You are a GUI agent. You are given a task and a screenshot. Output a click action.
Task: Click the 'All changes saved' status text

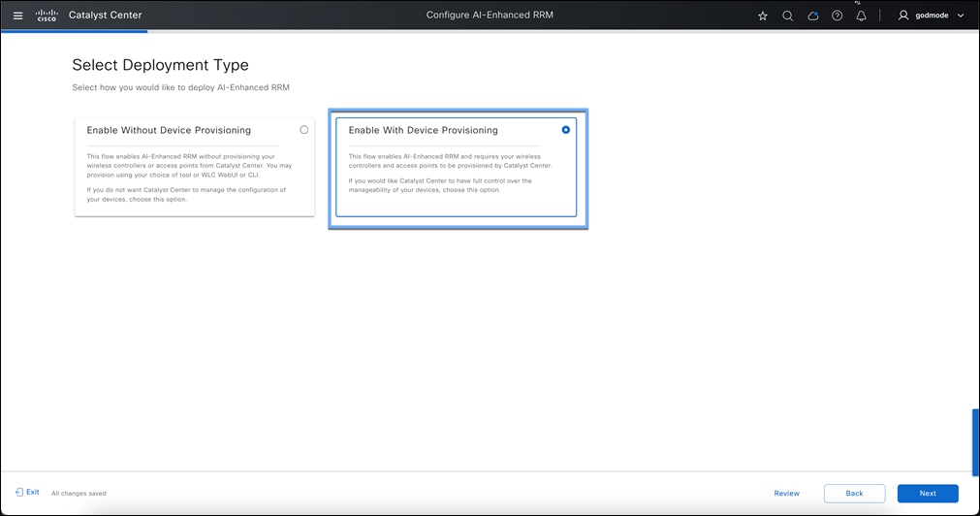[x=79, y=494]
